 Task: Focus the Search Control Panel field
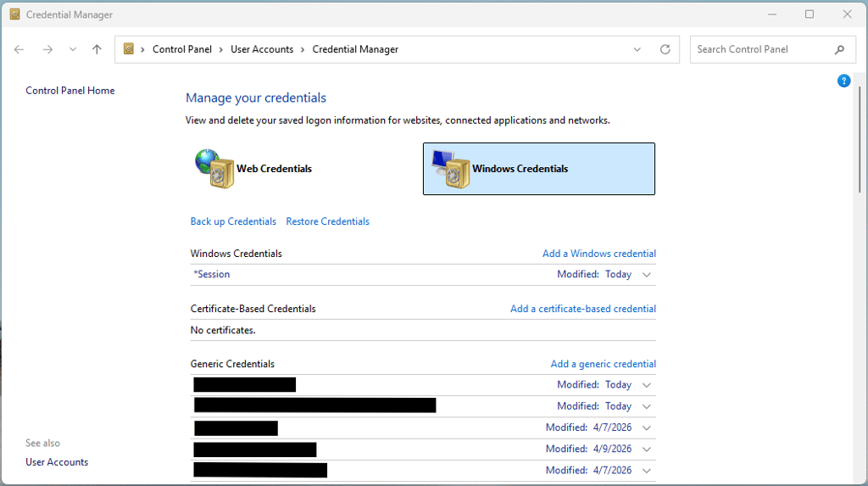(772, 49)
